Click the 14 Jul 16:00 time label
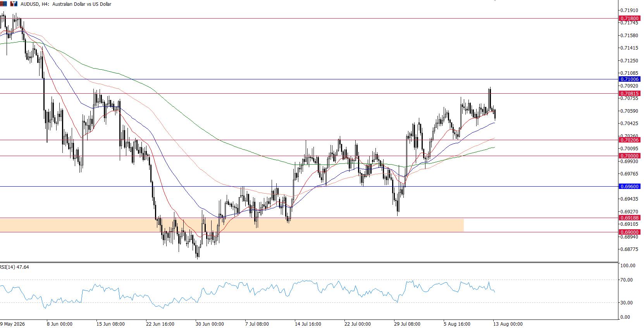The height and width of the screenshot is (328, 644). pyautogui.click(x=308, y=324)
